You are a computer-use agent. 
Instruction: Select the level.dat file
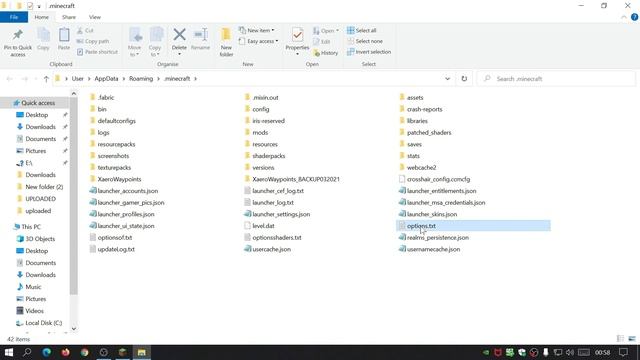263,226
